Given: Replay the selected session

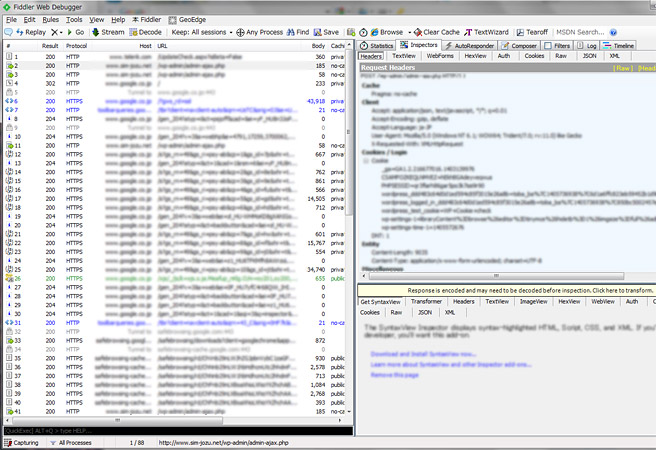Looking at the screenshot, I should 31,32.
